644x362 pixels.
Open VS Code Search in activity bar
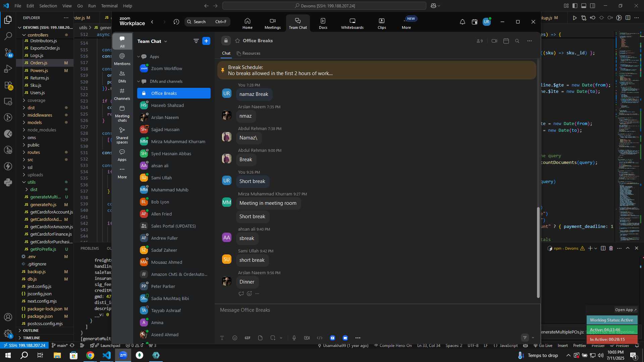pyautogui.click(x=8, y=36)
